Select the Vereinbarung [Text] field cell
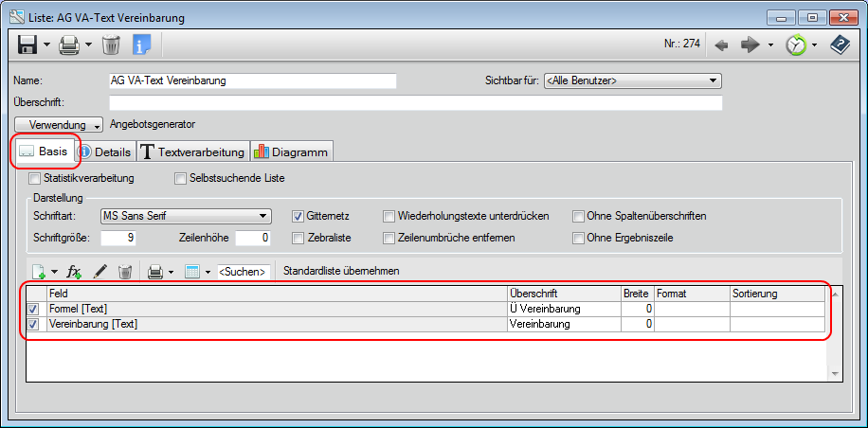Image resolution: width=868 pixels, height=428 pixels. (x=278, y=324)
